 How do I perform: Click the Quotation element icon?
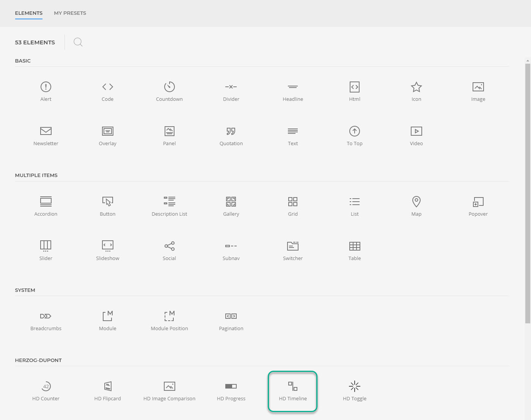(231, 131)
